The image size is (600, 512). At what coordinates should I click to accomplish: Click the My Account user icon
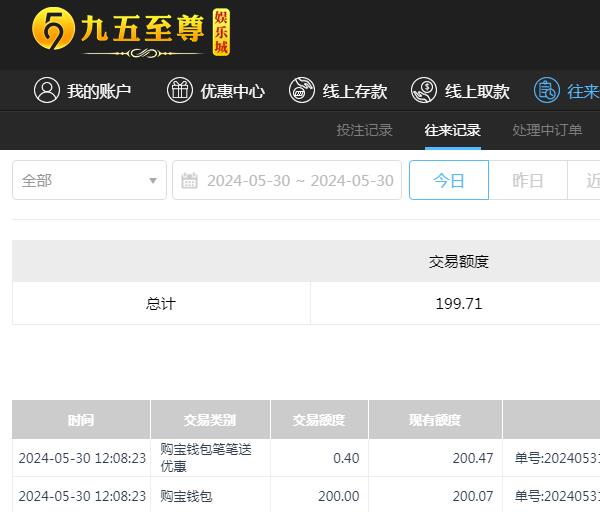click(x=47, y=90)
